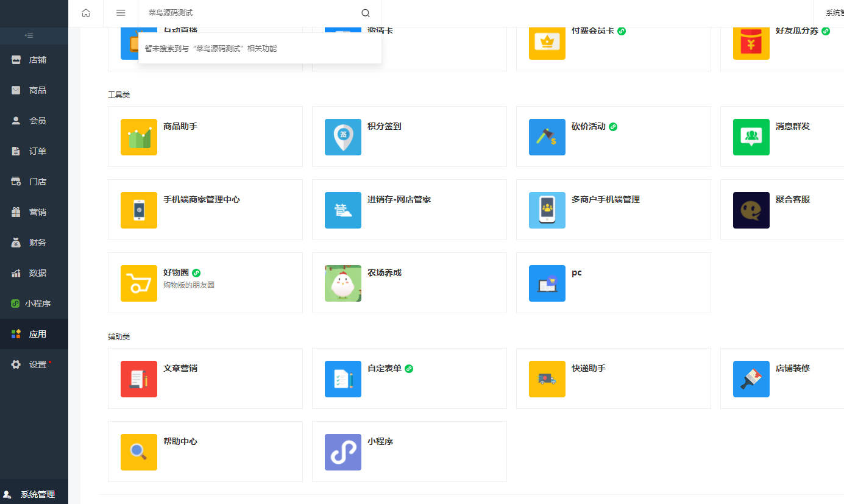Open the 农场养成 title link

coord(385,272)
